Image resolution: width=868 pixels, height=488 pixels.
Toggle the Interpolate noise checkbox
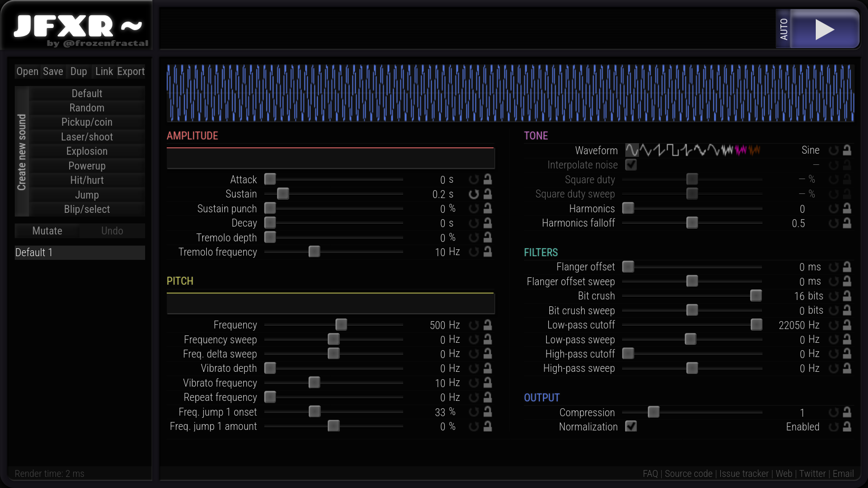pyautogui.click(x=631, y=165)
